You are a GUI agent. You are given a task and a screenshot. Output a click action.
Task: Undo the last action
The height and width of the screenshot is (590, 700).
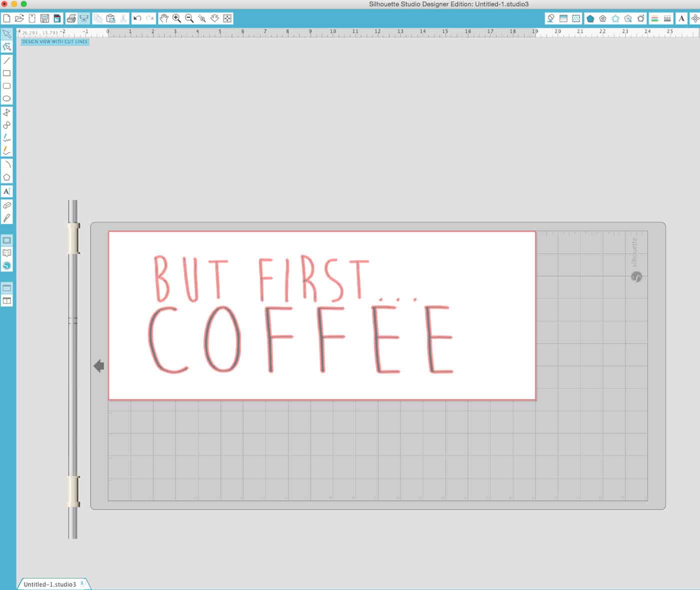click(137, 18)
